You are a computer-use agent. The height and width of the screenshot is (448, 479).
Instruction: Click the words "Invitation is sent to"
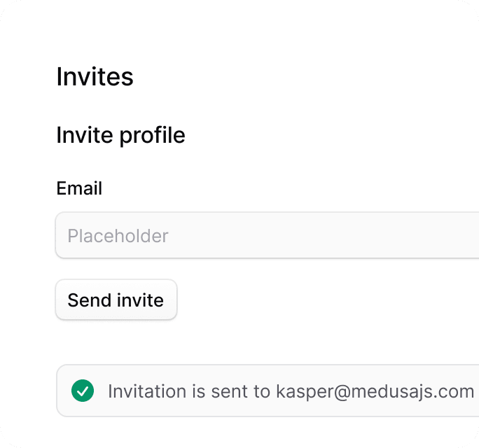(189, 391)
